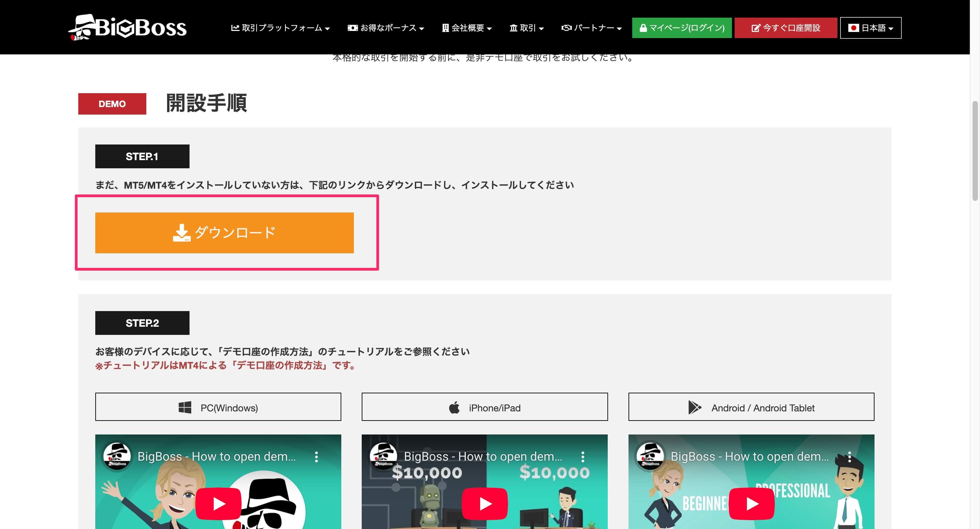Open more options on Android video
Screen dimensions: 980x529
pyautogui.click(x=849, y=457)
